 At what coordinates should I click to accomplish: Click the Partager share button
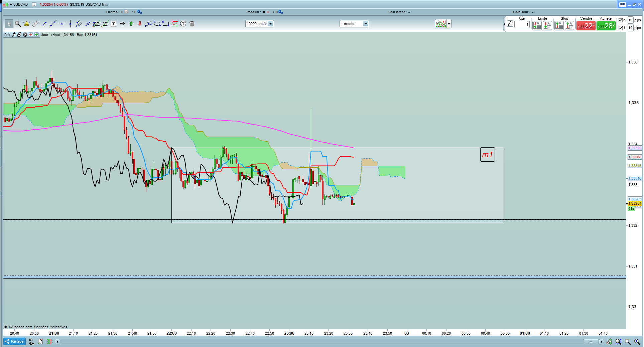pos(15,341)
